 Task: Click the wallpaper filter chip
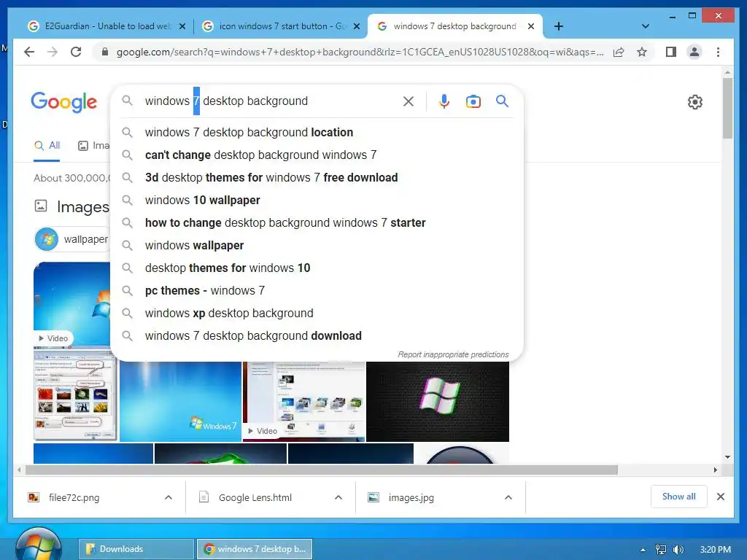72,239
